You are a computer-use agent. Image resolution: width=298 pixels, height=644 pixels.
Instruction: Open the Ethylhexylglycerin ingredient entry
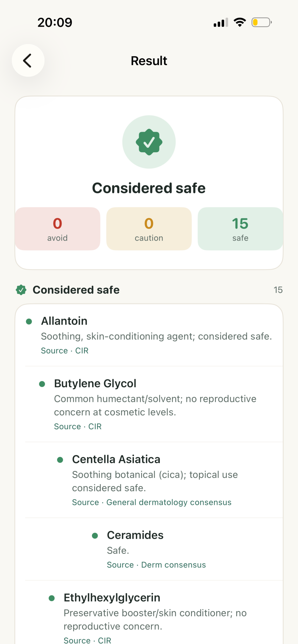[x=154, y=612]
